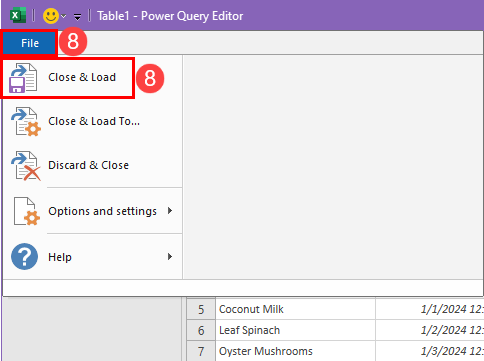Expand arrow beside Options and settings
This screenshot has width=484, height=361.
click(170, 211)
